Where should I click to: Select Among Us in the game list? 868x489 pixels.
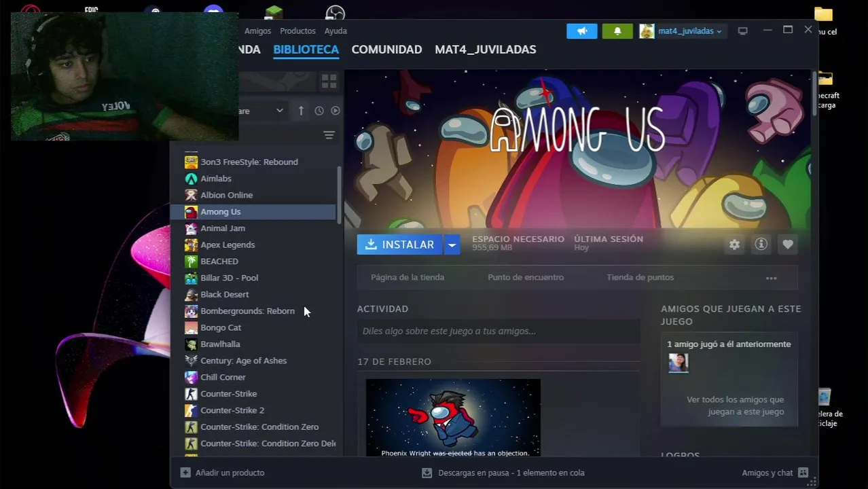click(253, 212)
